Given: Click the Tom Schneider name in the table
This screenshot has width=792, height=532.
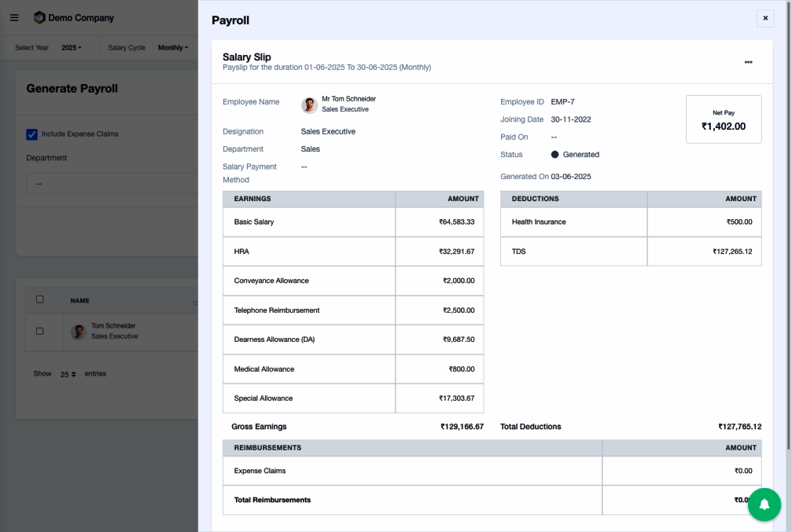Looking at the screenshot, I should tap(113, 326).
